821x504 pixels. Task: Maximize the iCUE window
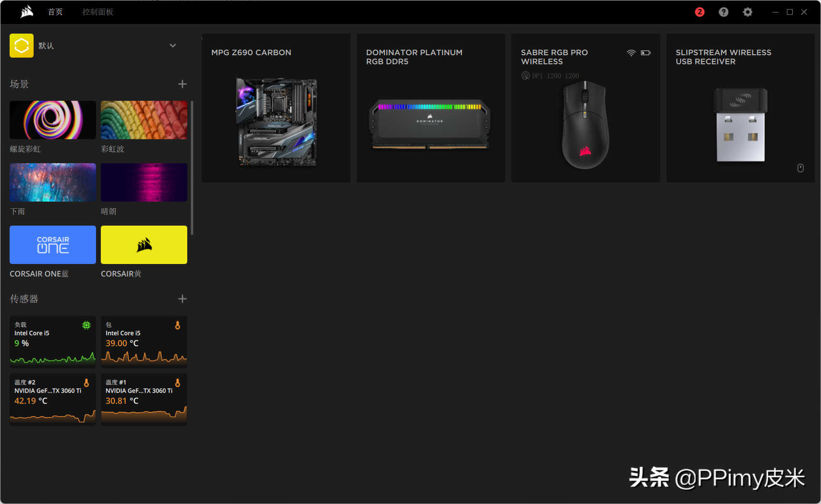point(790,12)
